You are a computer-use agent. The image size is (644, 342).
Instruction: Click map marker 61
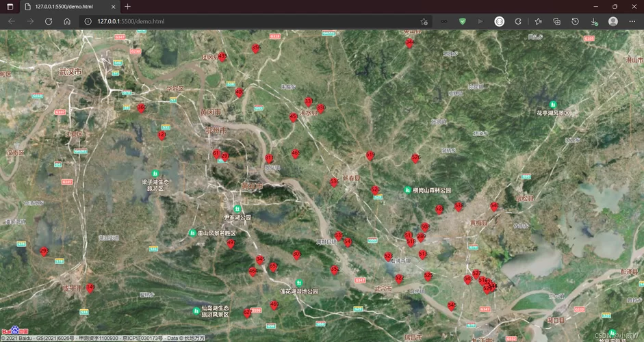tap(216, 153)
